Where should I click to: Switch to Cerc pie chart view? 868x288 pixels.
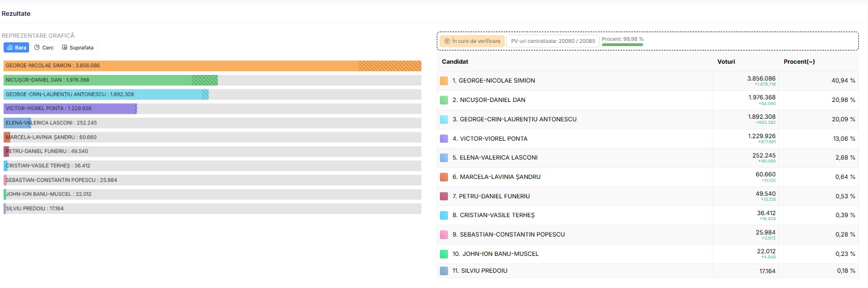tap(44, 47)
